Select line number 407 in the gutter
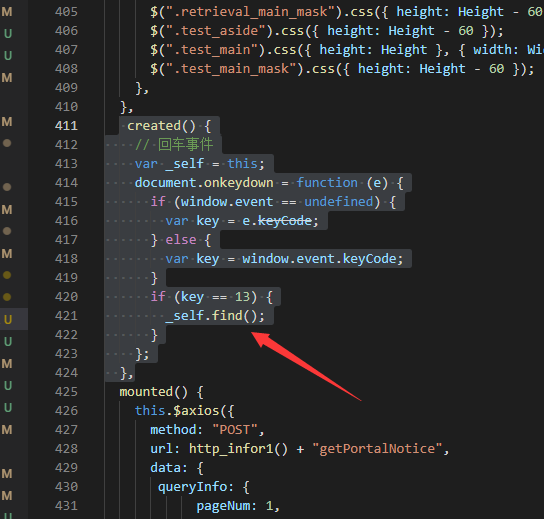 click(66, 50)
